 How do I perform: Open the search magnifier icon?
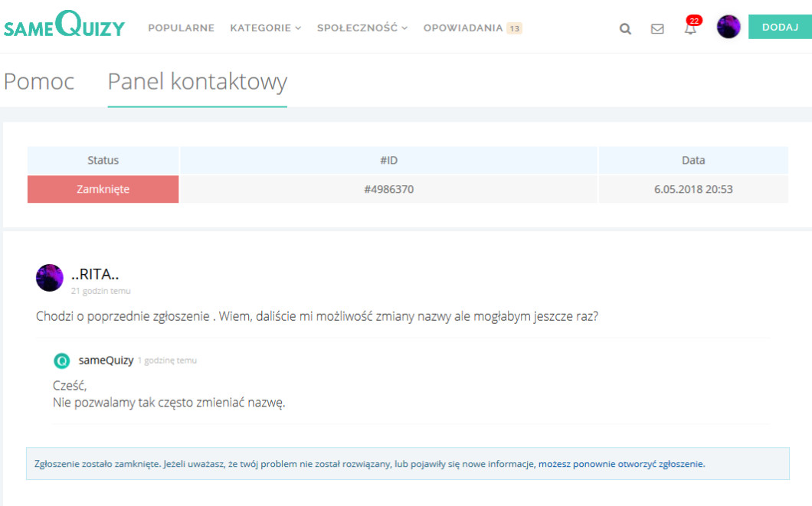pos(625,29)
